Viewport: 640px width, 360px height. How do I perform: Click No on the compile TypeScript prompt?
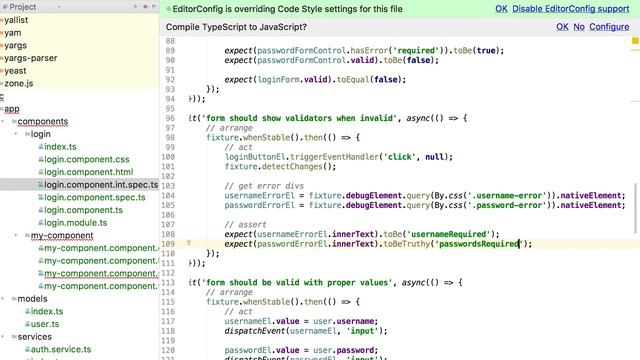pos(579,27)
